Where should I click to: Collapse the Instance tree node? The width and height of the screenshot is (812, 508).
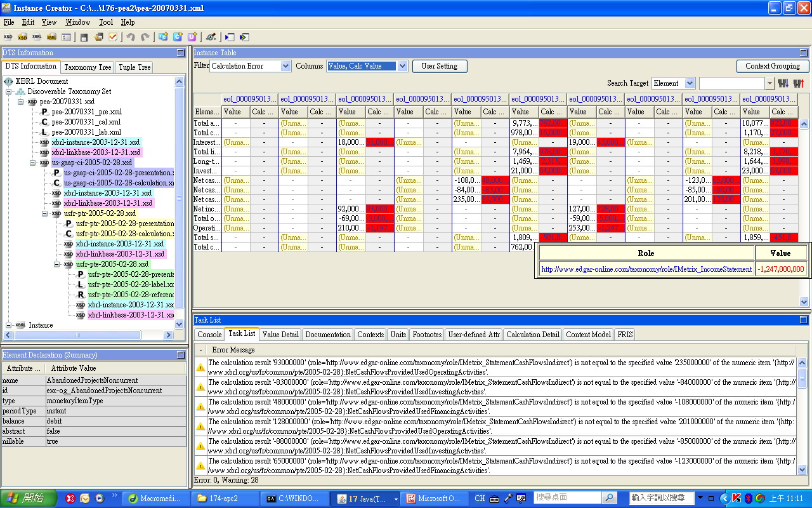coord(9,325)
